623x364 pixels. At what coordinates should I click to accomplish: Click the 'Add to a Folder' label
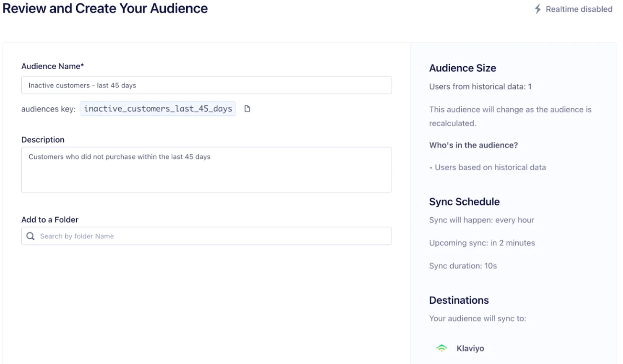[x=49, y=220]
